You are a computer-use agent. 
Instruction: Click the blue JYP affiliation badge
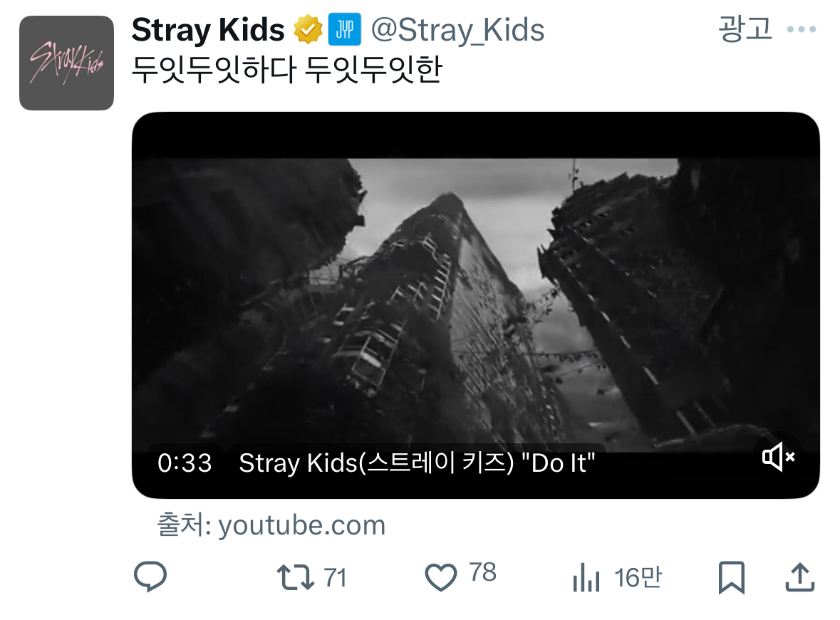click(344, 29)
